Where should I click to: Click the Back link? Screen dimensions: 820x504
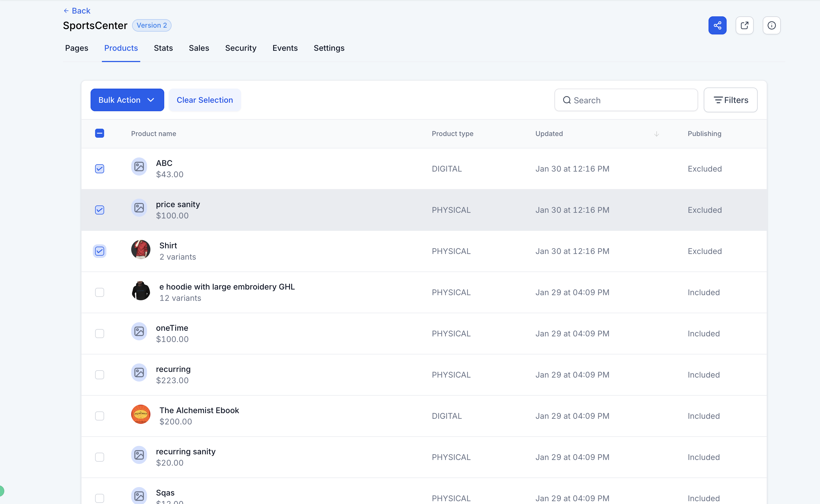pyautogui.click(x=81, y=11)
